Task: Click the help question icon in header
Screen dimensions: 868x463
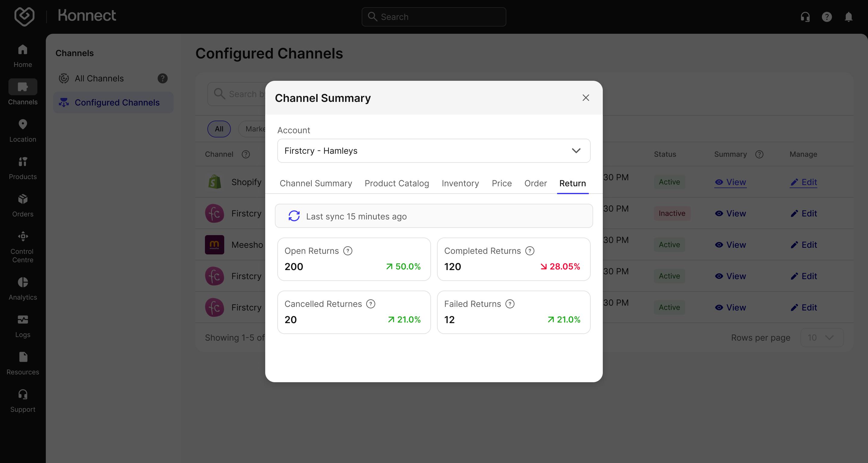Action: point(826,17)
